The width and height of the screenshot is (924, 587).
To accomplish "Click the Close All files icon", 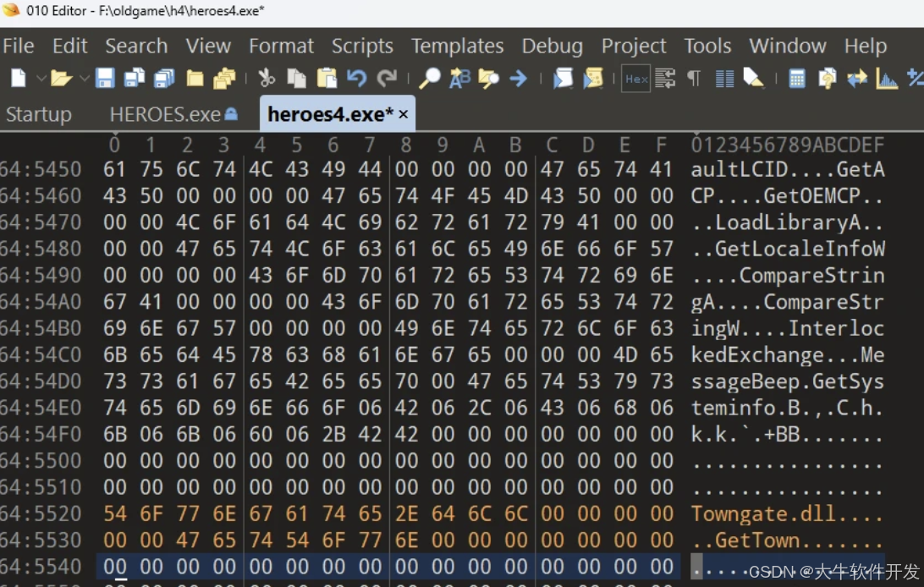I will [x=224, y=79].
